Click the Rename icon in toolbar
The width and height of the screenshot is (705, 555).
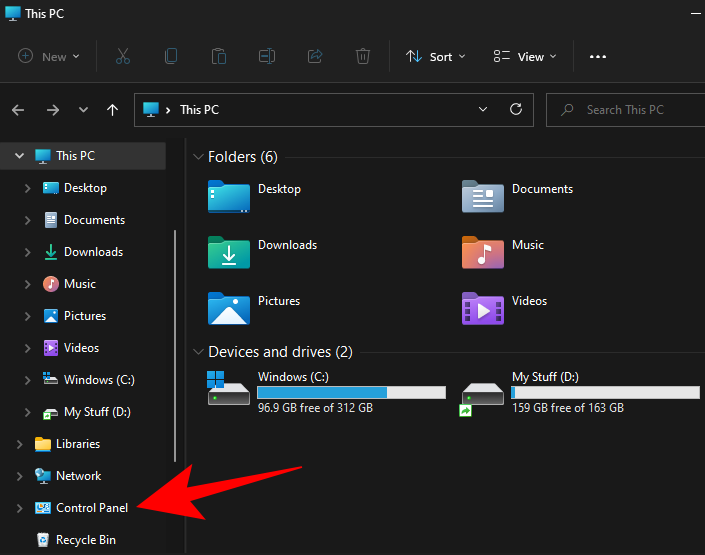coord(267,57)
